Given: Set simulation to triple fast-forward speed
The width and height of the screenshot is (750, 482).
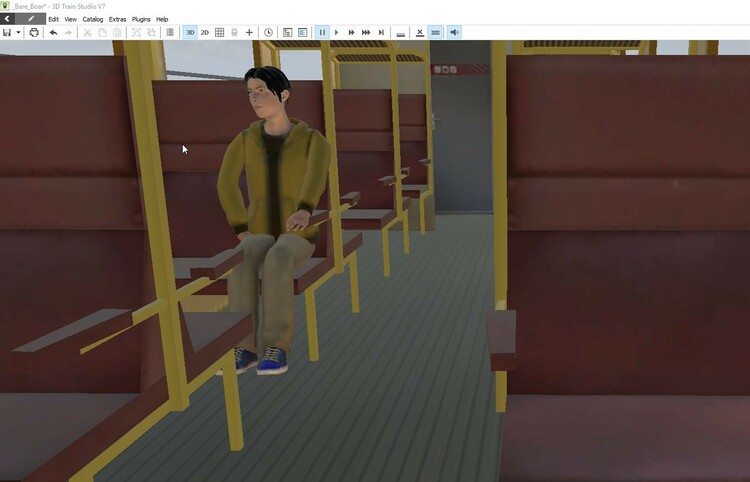Looking at the screenshot, I should (366, 32).
